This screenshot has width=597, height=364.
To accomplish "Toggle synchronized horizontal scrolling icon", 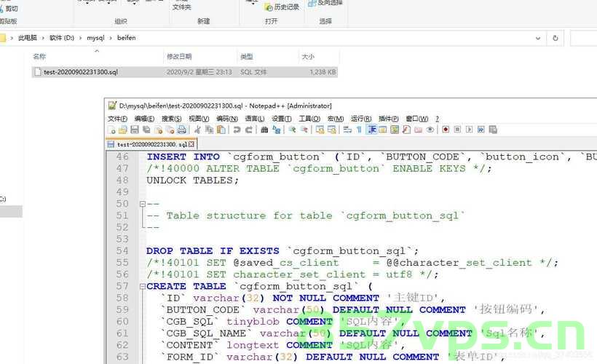I will pyautogui.click(x=331, y=130).
